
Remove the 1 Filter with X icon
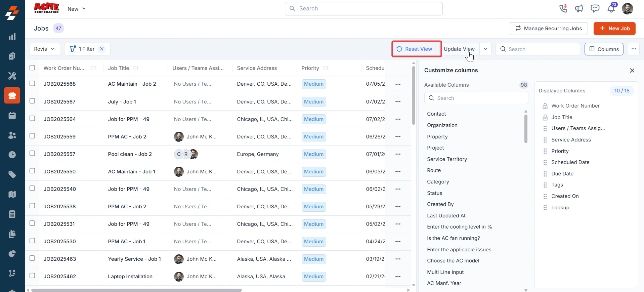click(x=102, y=49)
